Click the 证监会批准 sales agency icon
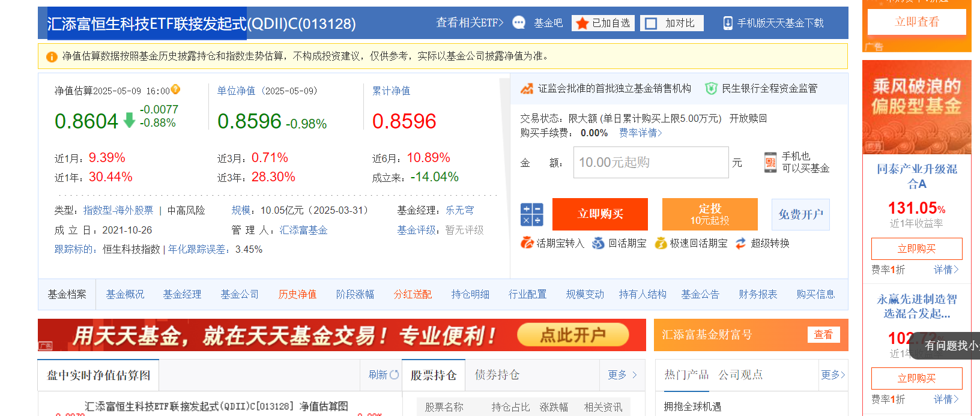Image resolution: width=980 pixels, height=416 pixels. pyautogui.click(x=527, y=89)
